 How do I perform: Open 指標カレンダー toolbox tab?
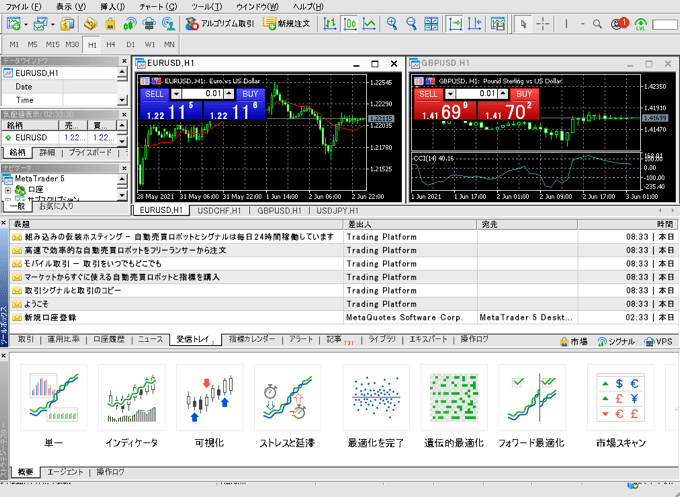pos(252,339)
